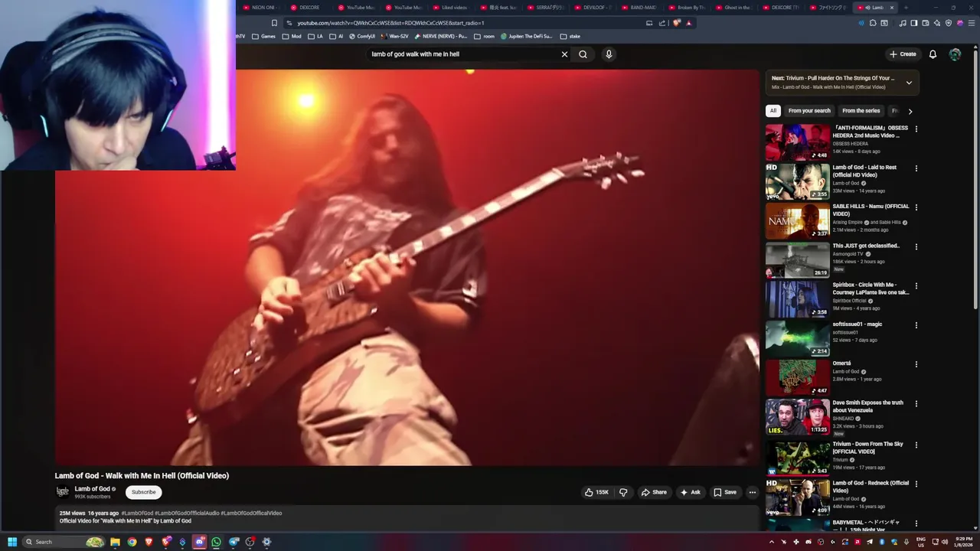Click the Share button
This screenshot has height=551, width=980.
(654, 492)
